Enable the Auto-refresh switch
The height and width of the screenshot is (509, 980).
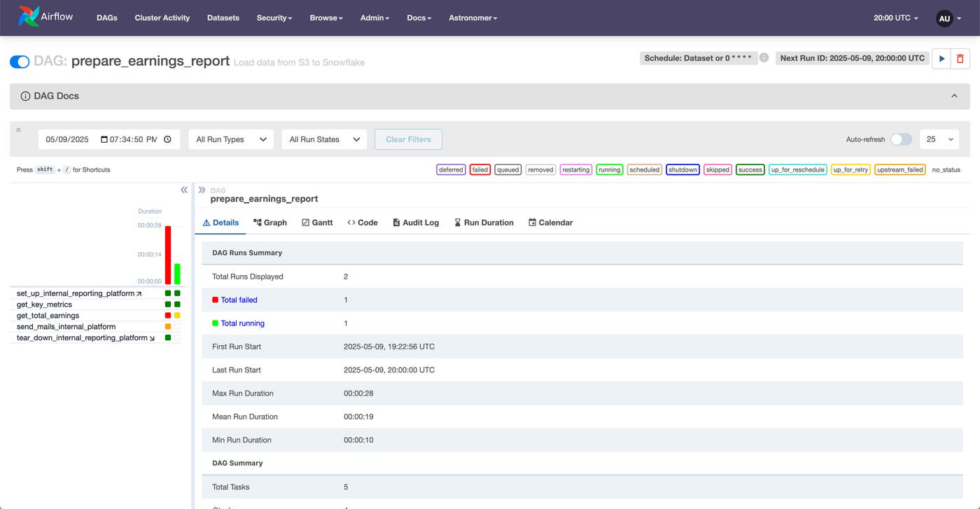point(900,139)
